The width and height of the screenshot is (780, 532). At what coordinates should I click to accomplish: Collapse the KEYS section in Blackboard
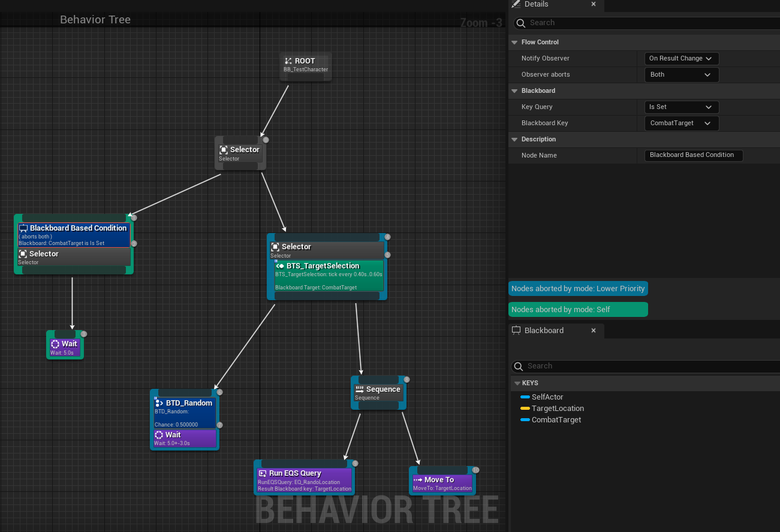[517, 383]
